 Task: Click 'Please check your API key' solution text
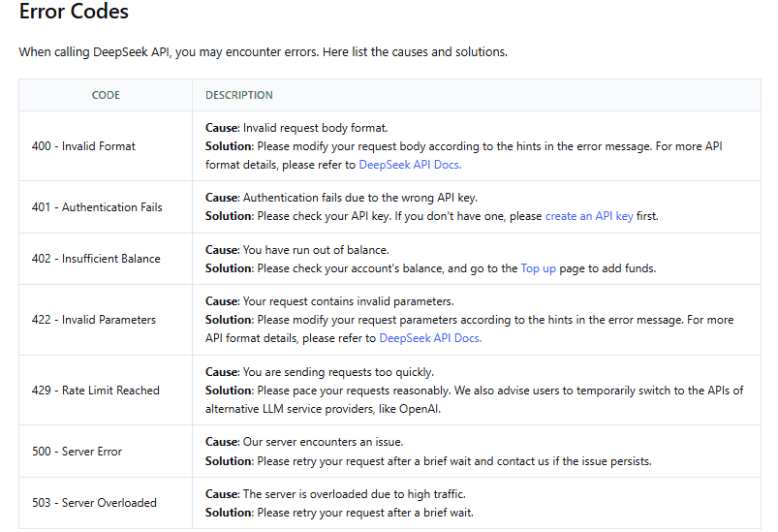[324, 216]
